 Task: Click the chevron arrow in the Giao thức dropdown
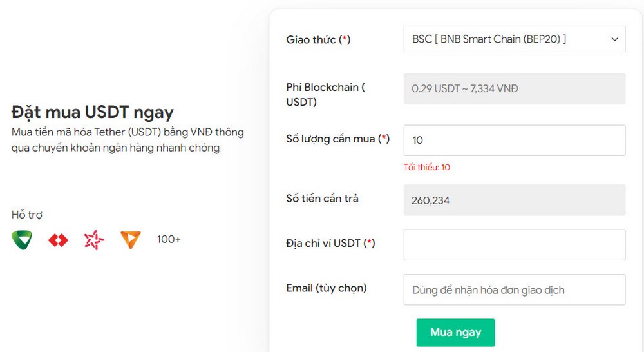pyautogui.click(x=614, y=39)
